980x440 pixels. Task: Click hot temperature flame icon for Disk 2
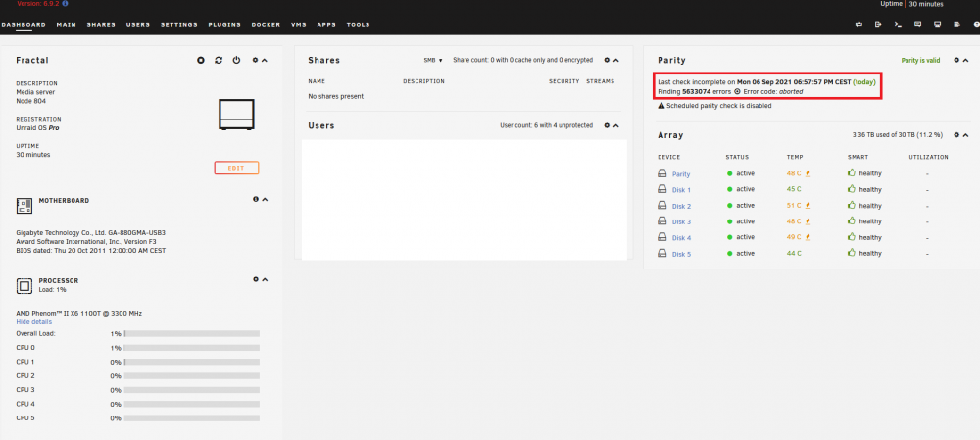pyautogui.click(x=808, y=205)
